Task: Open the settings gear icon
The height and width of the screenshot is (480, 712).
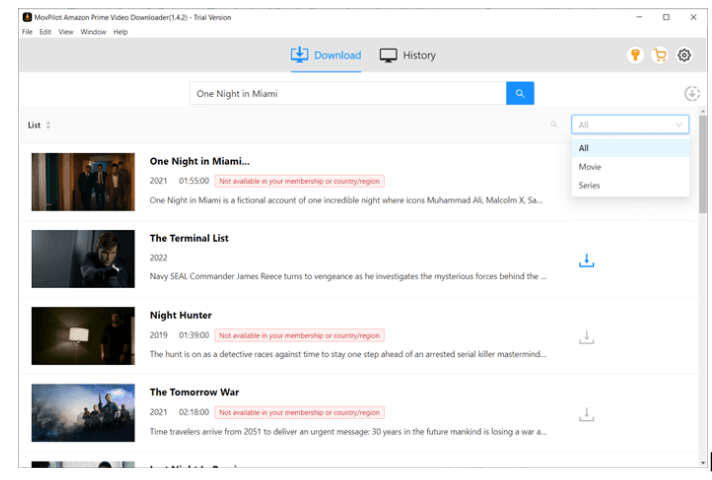Action: coord(685,56)
